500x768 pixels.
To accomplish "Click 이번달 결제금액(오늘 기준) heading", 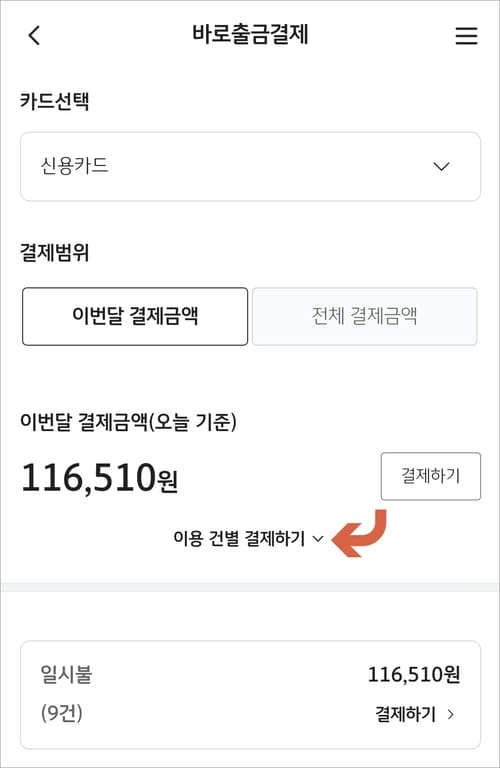I will [x=128, y=422].
